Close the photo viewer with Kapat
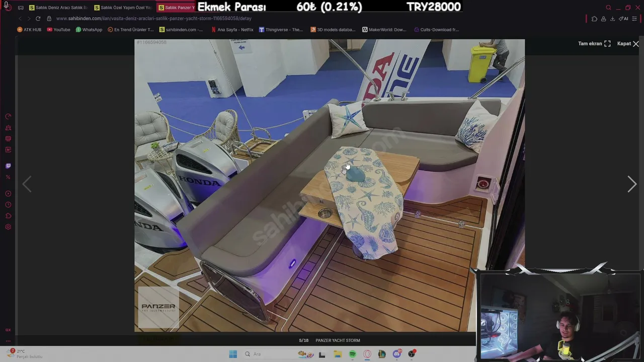 [x=628, y=44]
